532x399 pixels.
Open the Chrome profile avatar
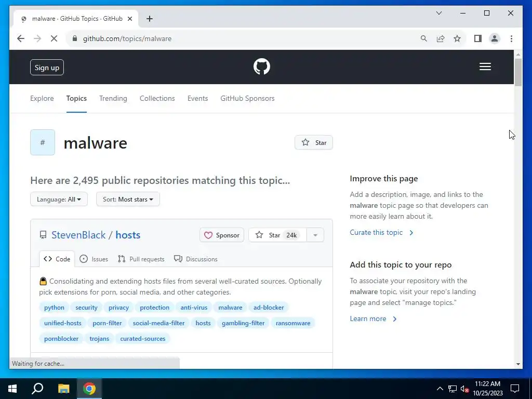pyautogui.click(x=495, y=38)
